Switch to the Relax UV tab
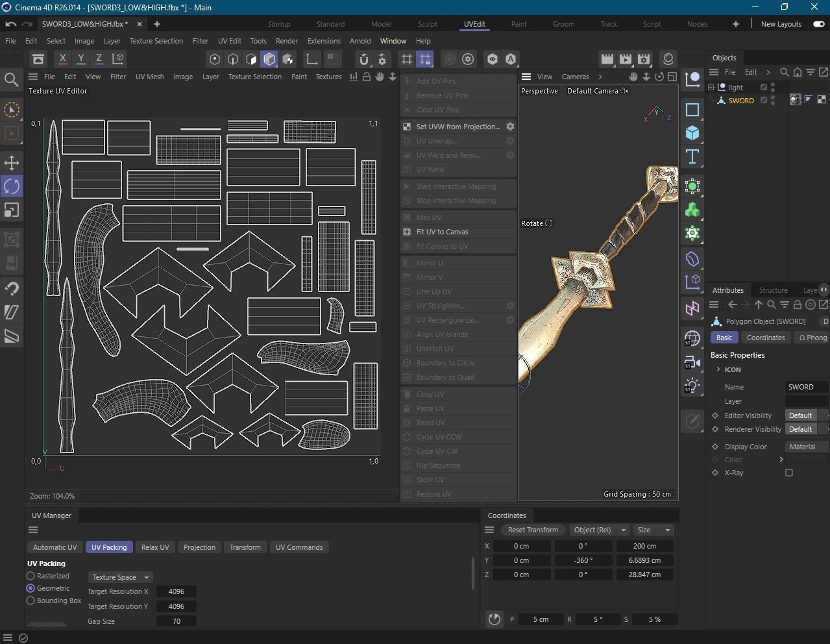The width and height of the screenshot is (830, 644). [155, 547]
